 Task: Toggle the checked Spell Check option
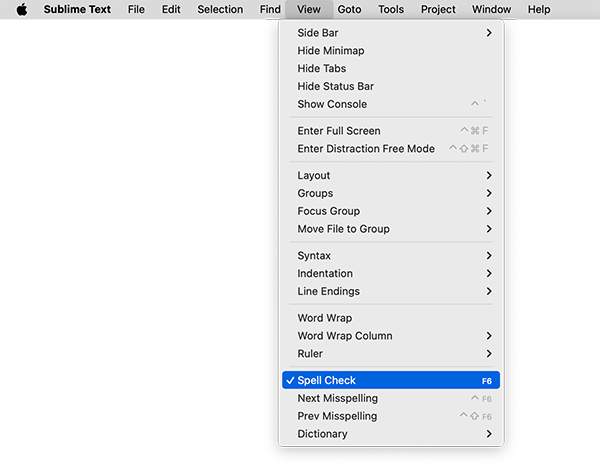tap(391, 380)
